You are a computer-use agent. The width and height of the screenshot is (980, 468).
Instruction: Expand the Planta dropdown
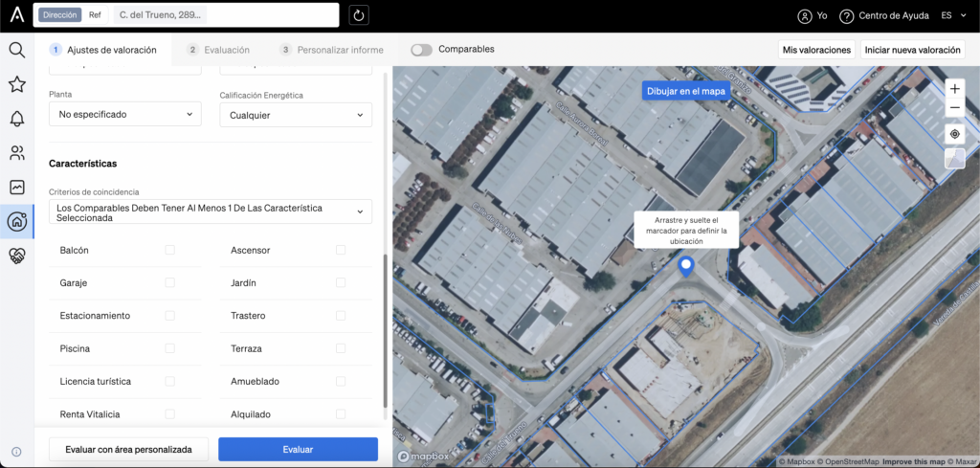(125, 114)
